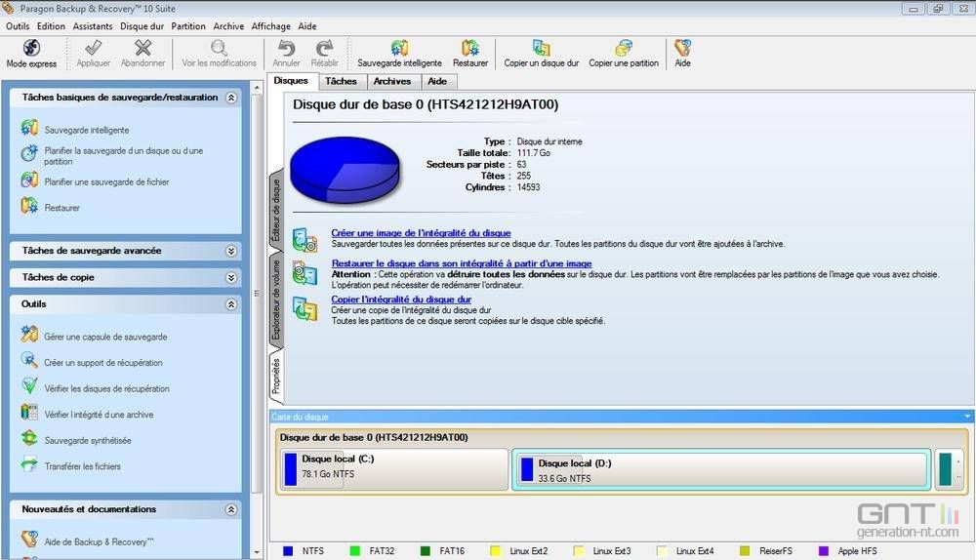
Task: Click the Aide toolbar icon
Action: click(x=683, y=48)
